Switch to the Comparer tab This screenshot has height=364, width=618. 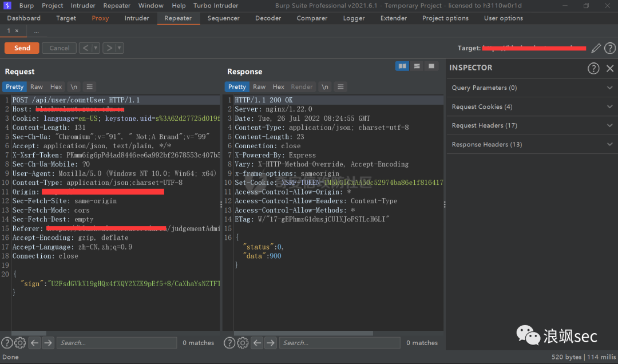point(312,18)
